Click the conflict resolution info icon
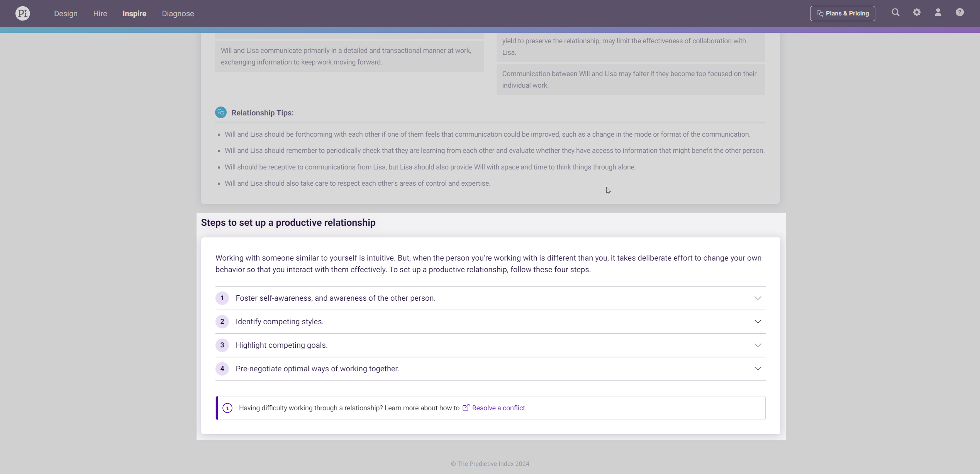Viewport: 980px width, 474px height. pos(227,408)
